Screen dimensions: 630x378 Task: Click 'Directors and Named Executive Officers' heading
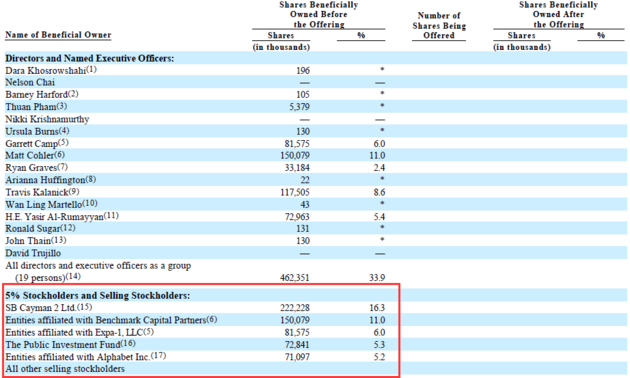(x=90, y=59)
